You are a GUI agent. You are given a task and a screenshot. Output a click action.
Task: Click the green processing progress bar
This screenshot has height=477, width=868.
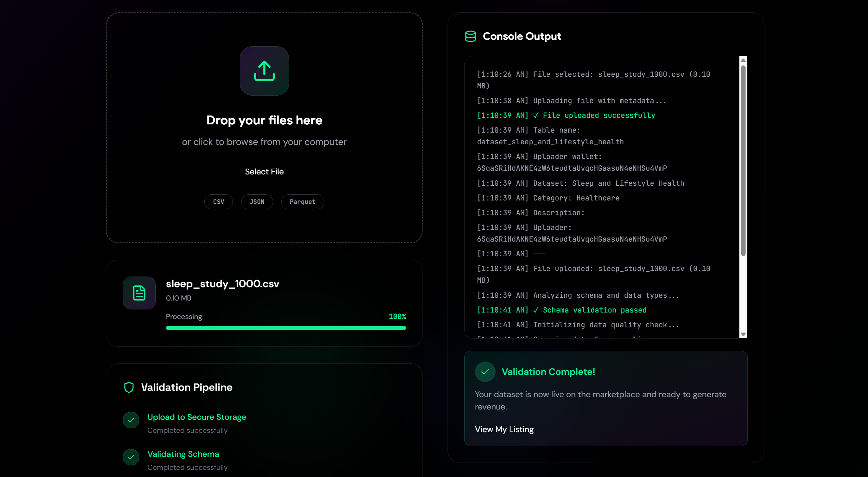point(286,328)
